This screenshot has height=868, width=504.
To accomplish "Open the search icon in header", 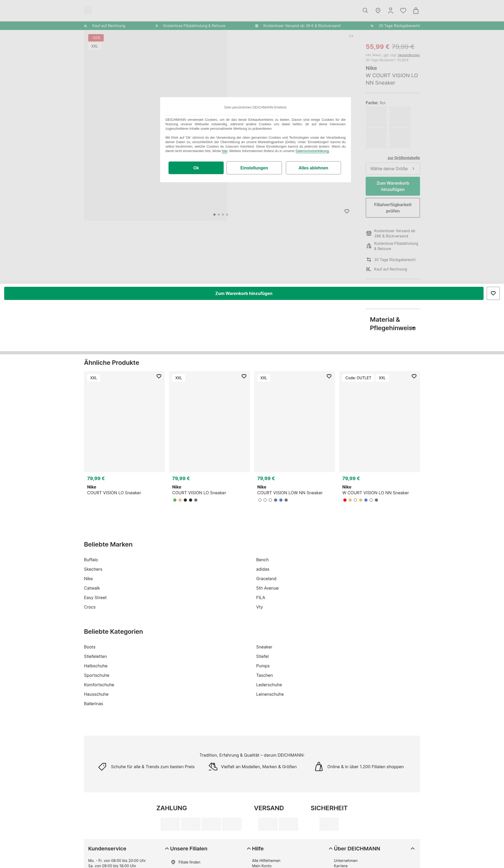I will point(365,11).
